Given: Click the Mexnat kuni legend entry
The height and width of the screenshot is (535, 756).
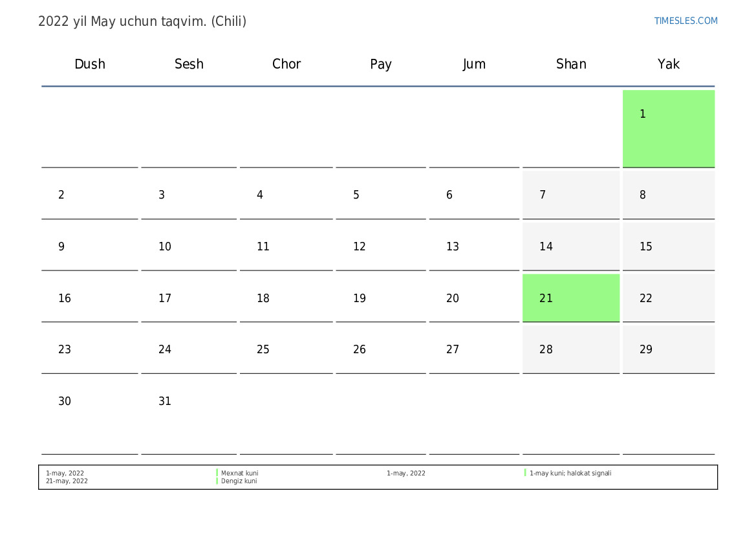Looking at the screenshot, I should [239, 473].
